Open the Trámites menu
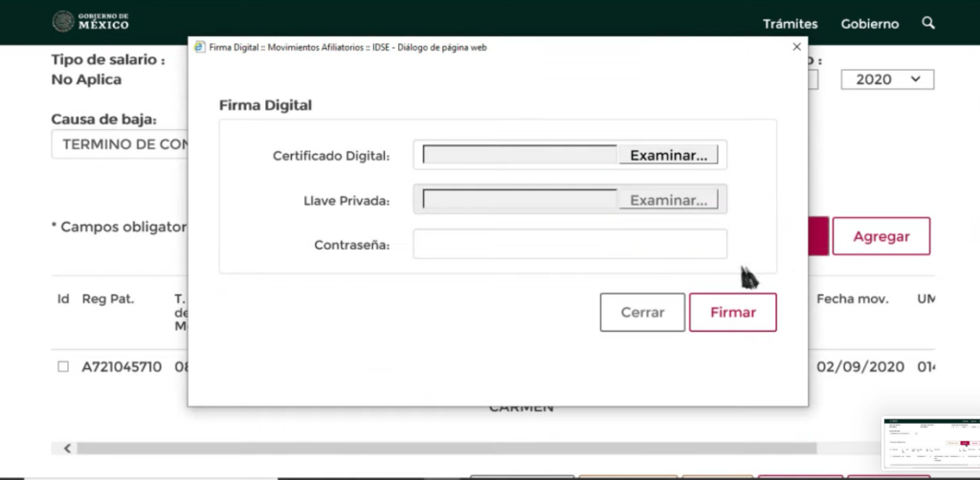The height and width of the screenshot is (480, 980). [790, 24]
